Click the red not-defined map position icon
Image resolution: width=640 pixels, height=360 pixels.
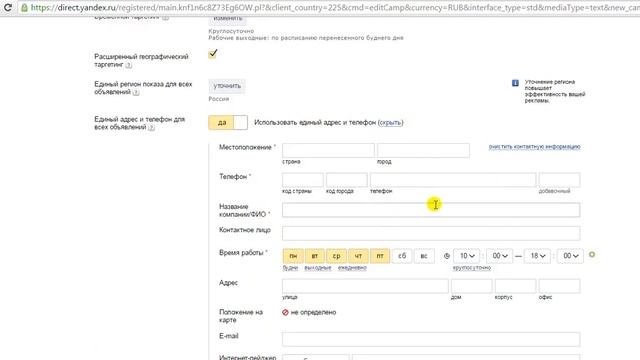[285, 312]
